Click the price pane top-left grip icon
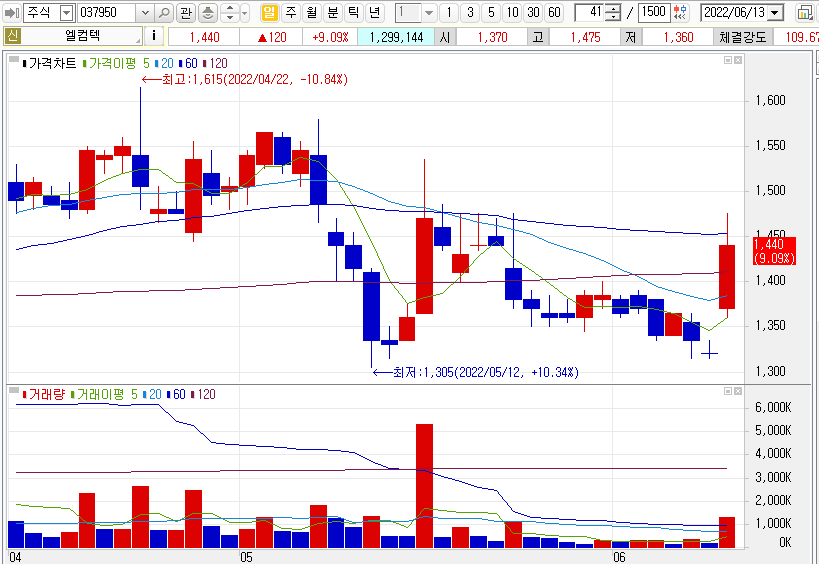 coord(14,59)
